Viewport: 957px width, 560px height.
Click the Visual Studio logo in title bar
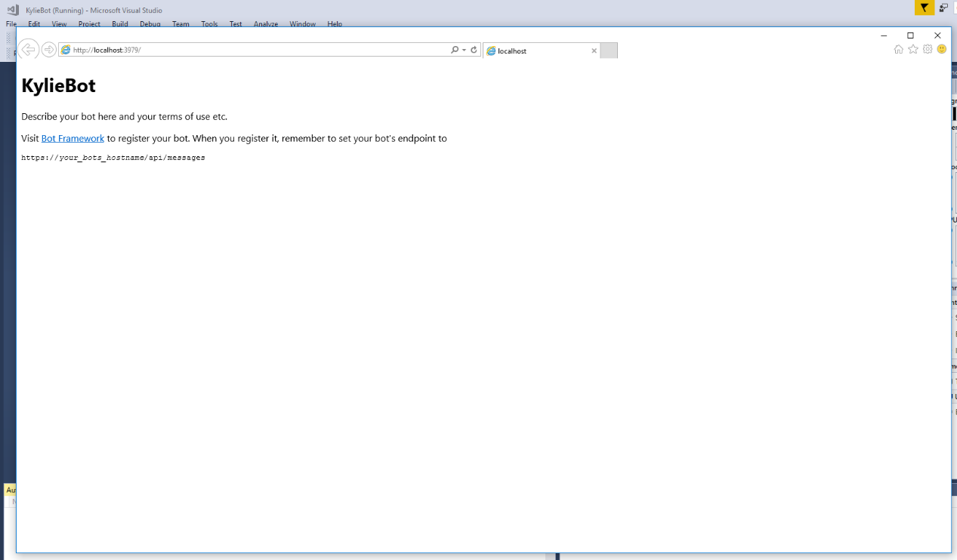(x=12, y=10)
